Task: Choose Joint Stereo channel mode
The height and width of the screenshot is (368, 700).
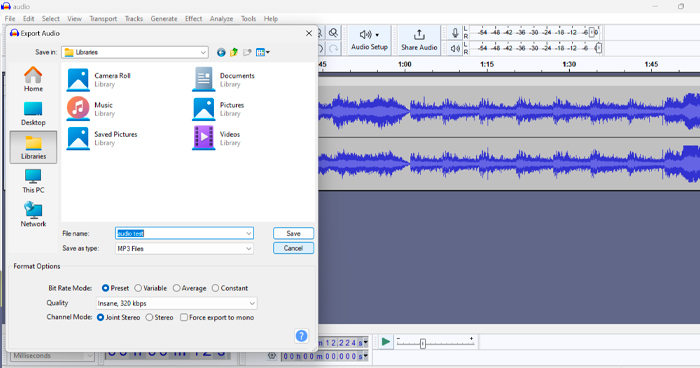Action: tap(100, 318)
